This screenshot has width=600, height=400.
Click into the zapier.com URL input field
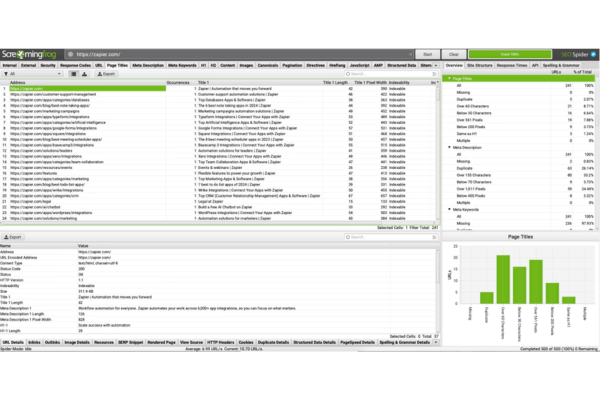pos(241,54)
